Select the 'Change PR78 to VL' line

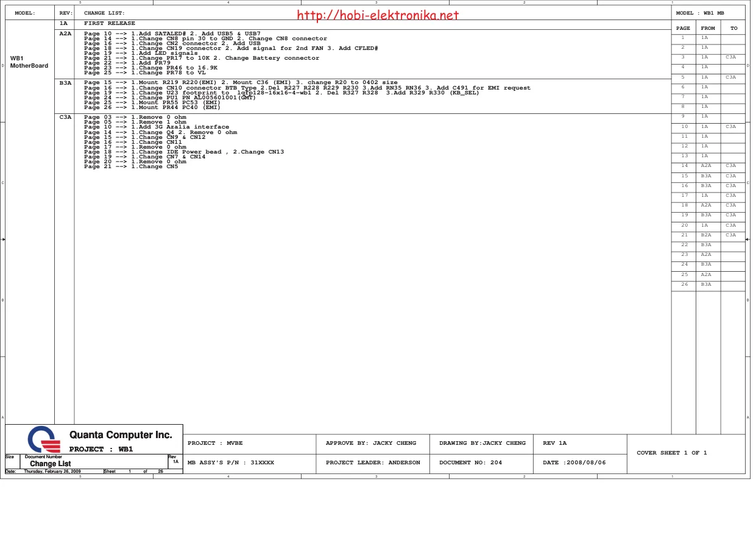pos(145,73)
